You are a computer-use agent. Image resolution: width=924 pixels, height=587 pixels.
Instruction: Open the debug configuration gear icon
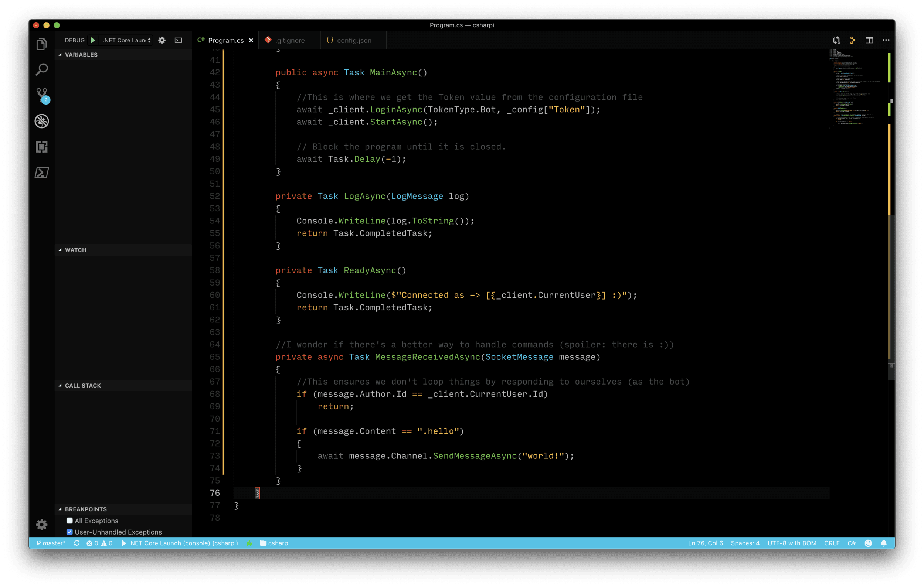coord(162,40)
